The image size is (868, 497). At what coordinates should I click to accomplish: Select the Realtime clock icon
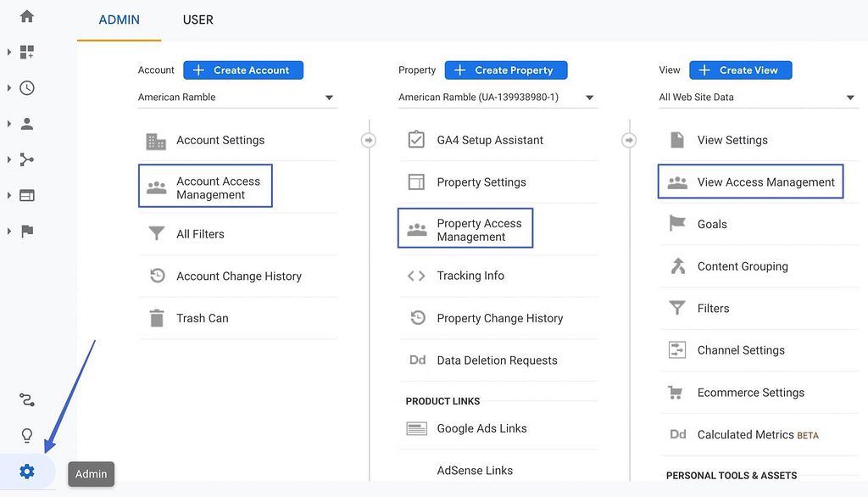click(26, 87)
